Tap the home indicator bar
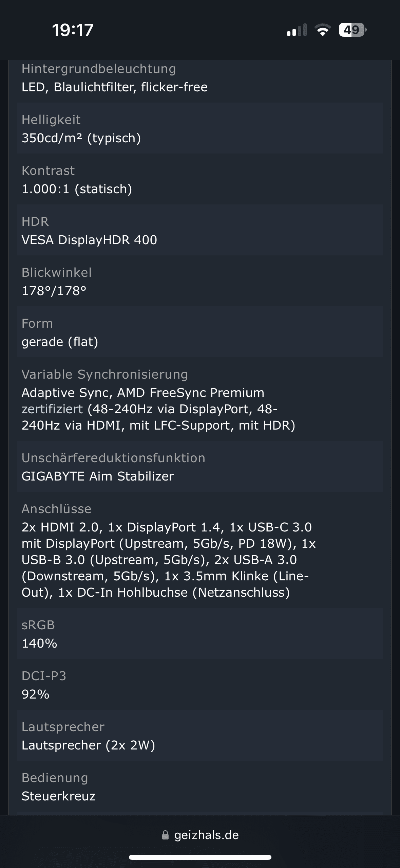400x868 pixels. click(x=200, y=857)
